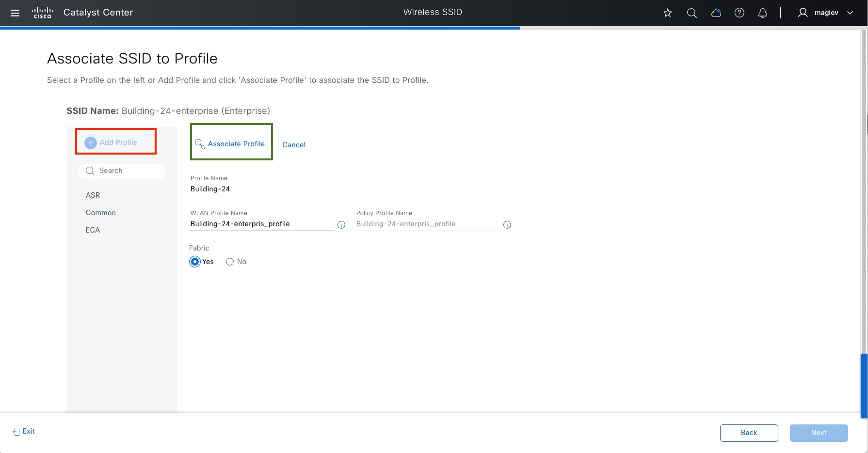Select No for Fabric
The height and width of the screenshot is (453, 868).
pyautogui.click(x=230, y=262)
